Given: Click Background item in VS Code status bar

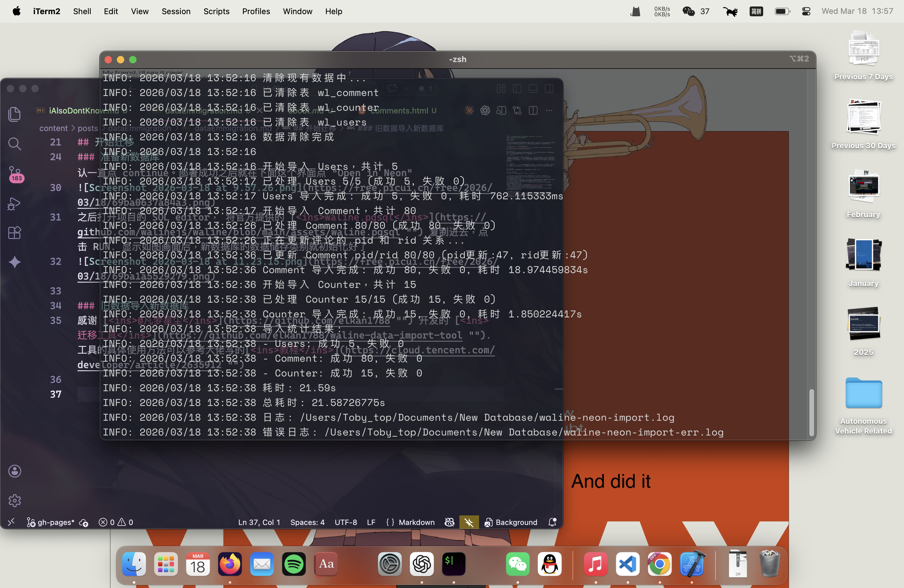Looking at the screenshot, I should pos(511,522).
